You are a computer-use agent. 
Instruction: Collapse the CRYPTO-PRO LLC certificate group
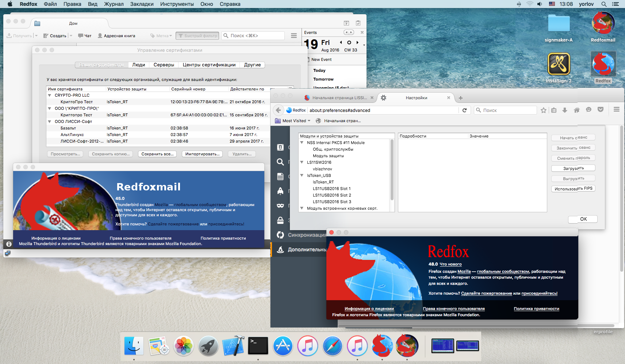pos(50,95)
